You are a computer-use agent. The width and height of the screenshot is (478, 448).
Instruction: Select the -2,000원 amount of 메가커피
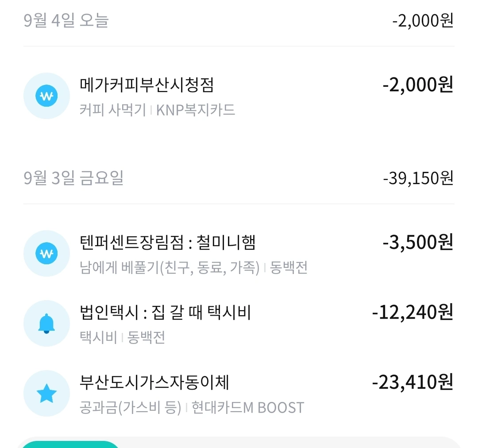tap(418, 85)
